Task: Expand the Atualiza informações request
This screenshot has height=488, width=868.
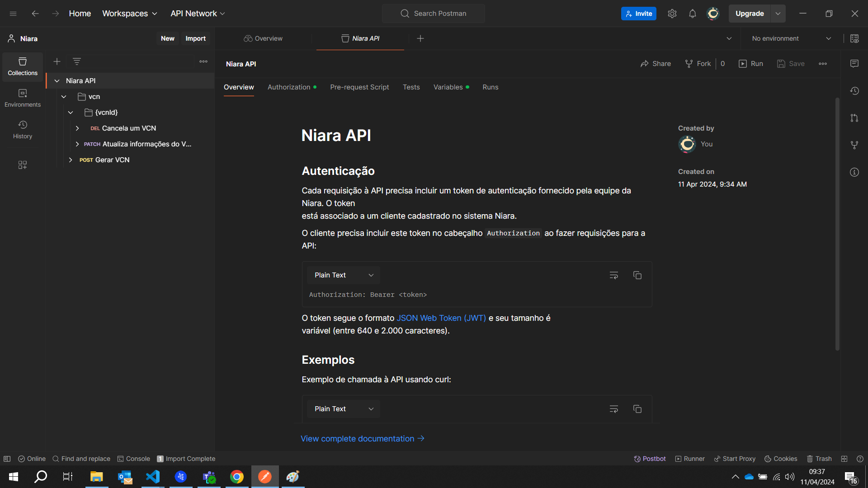Action: tap(77, 144)
